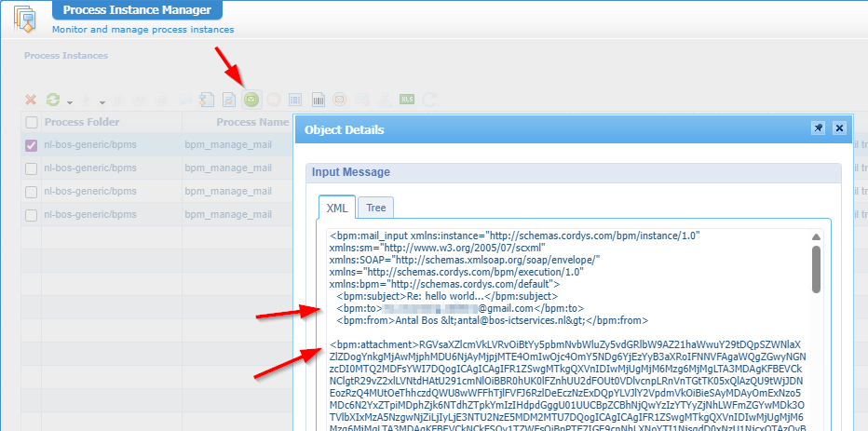
Task: Click 'Monitor and manage process instances' subtitle
Action: [142, 30]
